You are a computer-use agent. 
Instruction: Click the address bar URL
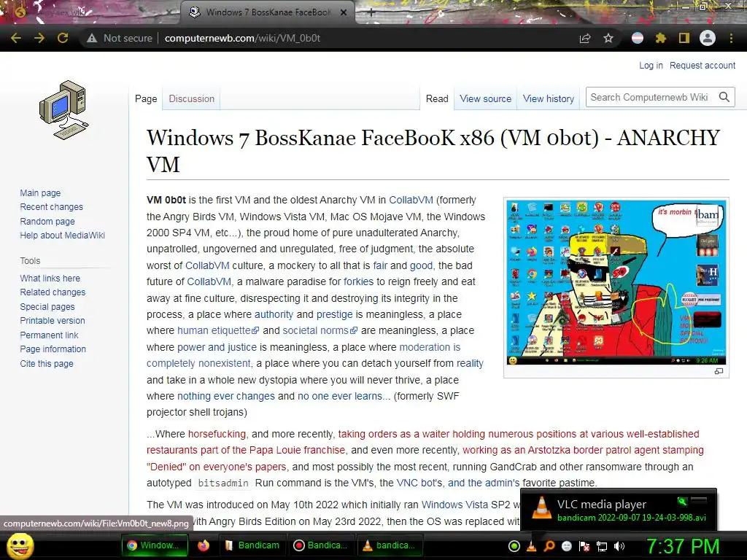point(242,38)
